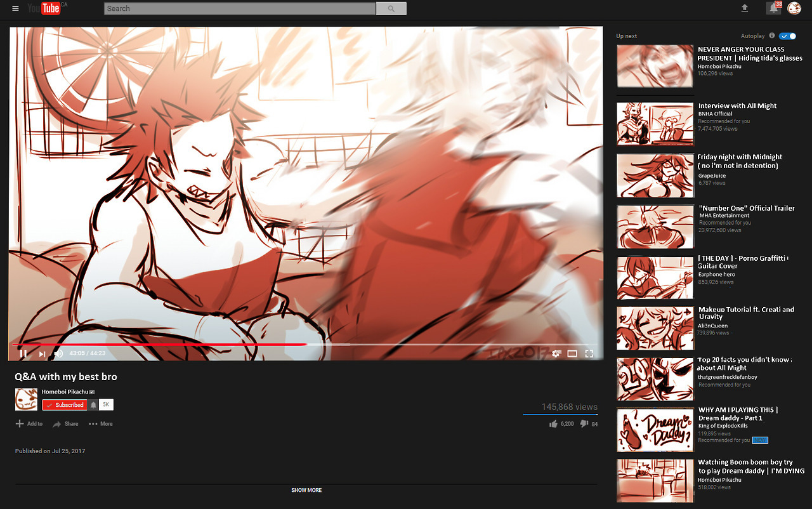Click BNHA Official channel name
812x509 pixels.
pyautogui.click(x=716, y=114)
